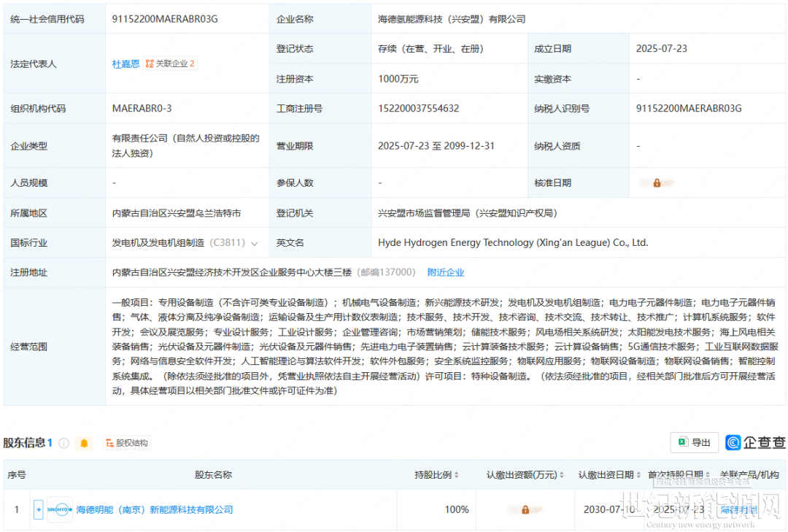Click the VIP lock icon in 核准日期

[657, 183]
